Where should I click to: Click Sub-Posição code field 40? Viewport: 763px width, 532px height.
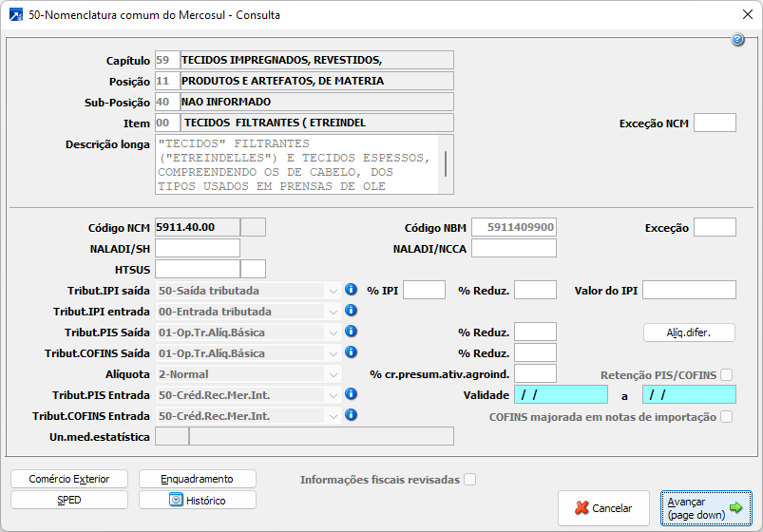tap(167, 102)
